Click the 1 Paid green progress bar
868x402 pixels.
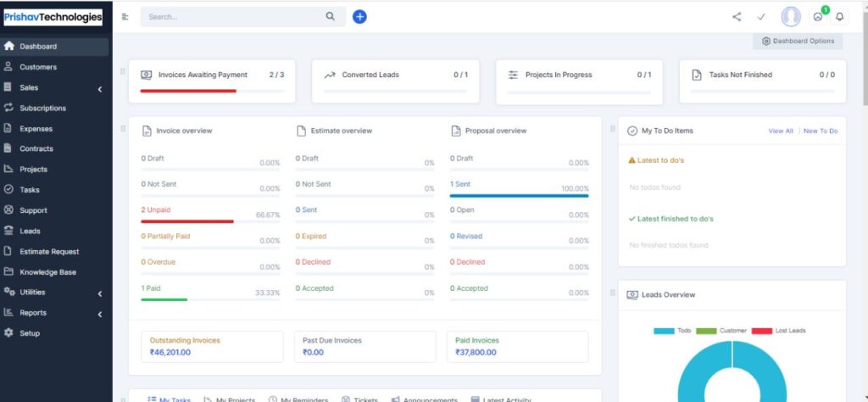(x=164, y=299)
